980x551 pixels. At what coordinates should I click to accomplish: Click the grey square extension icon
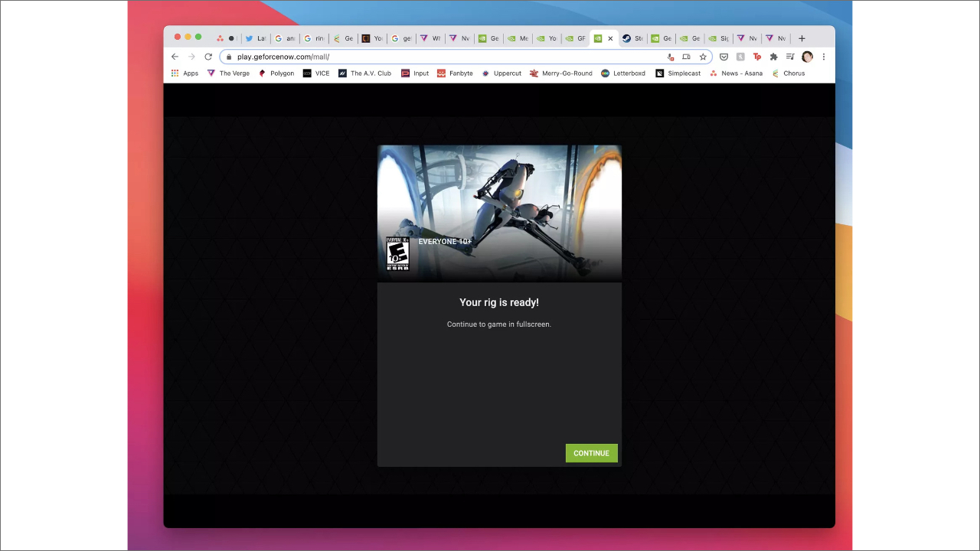click(x=740, y=57)
